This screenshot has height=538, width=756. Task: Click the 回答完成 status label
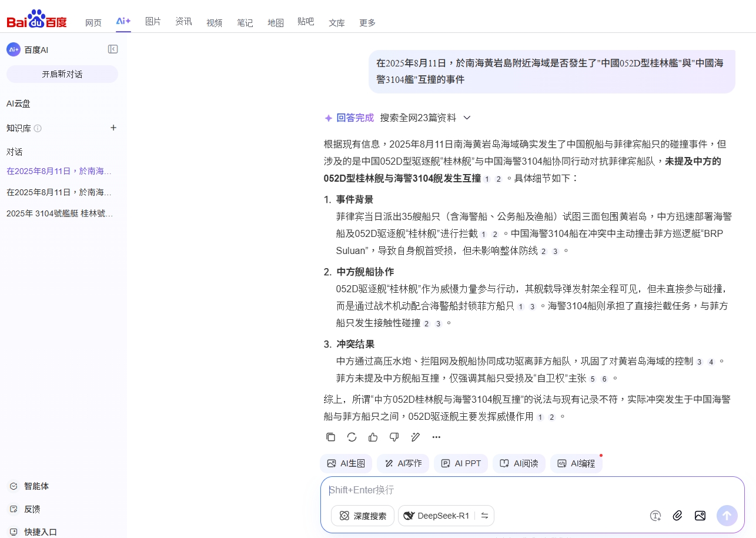click(355, 118)
